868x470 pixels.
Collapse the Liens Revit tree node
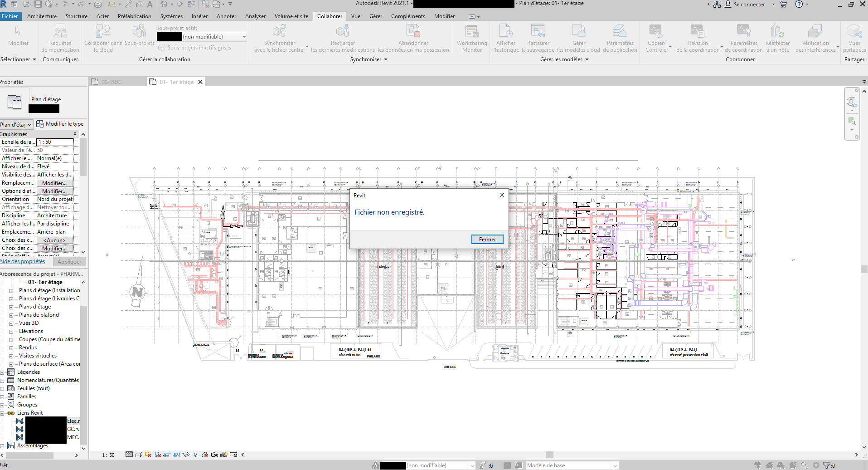coord(4,412)
